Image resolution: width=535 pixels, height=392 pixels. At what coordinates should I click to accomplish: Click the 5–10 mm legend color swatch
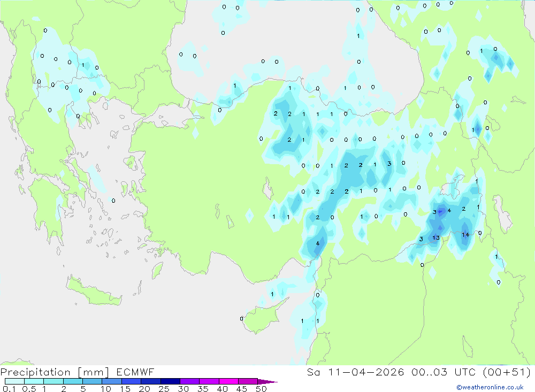[x=93, y=381]
